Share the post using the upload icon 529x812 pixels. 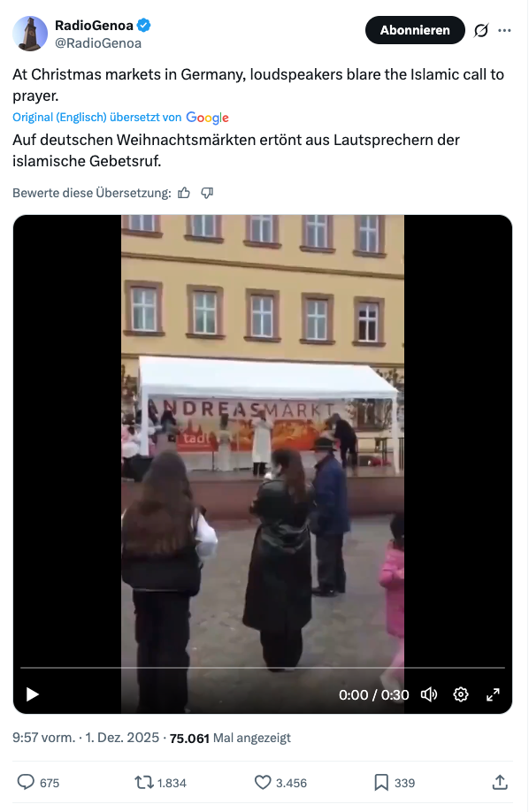tap(500, 782)
